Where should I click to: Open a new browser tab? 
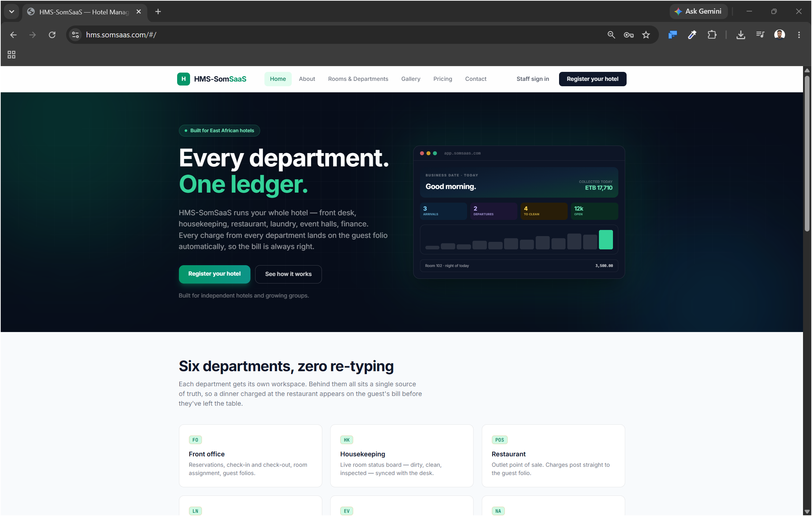(158, 12)
